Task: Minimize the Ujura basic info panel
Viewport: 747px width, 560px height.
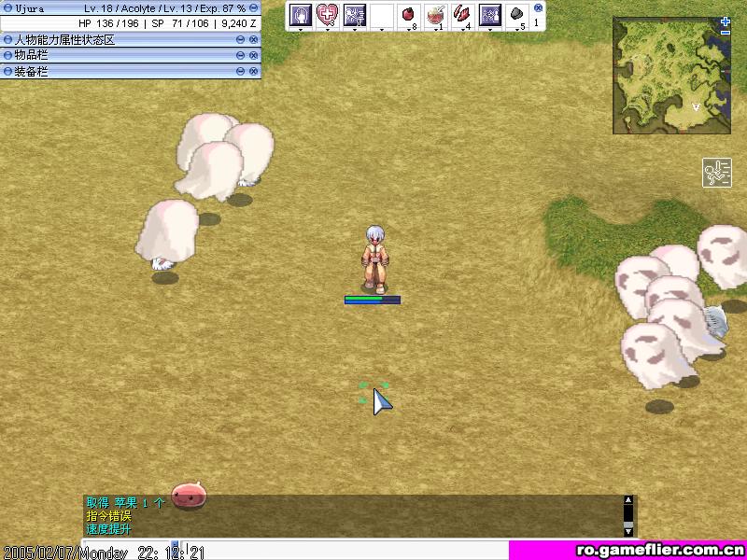Action: pos(253,8)
